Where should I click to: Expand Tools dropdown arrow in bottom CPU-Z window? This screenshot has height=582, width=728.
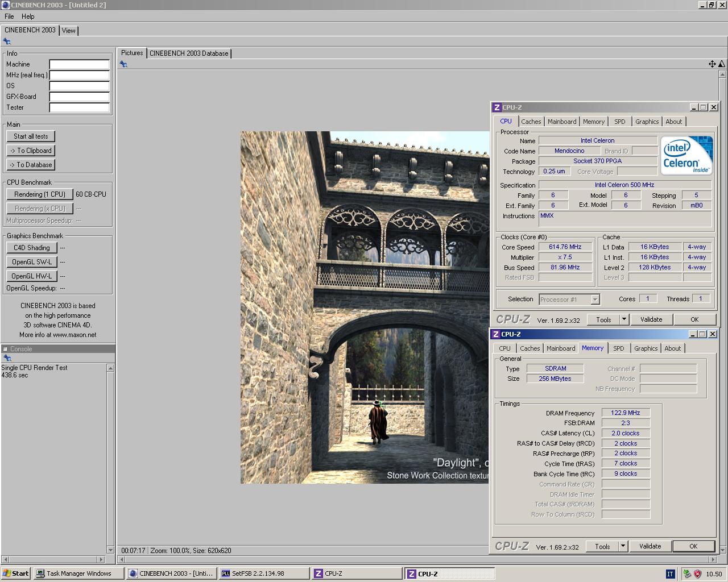[623, 546]
